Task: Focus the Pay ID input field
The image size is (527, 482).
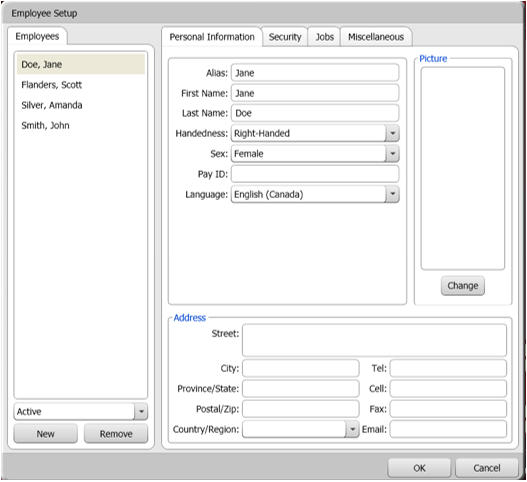Action: (315, 174)
